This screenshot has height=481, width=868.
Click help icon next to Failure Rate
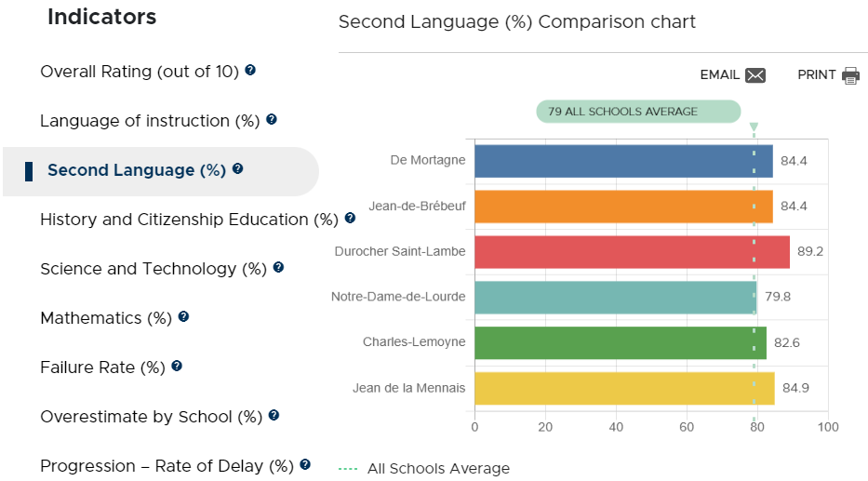[177, 366]
